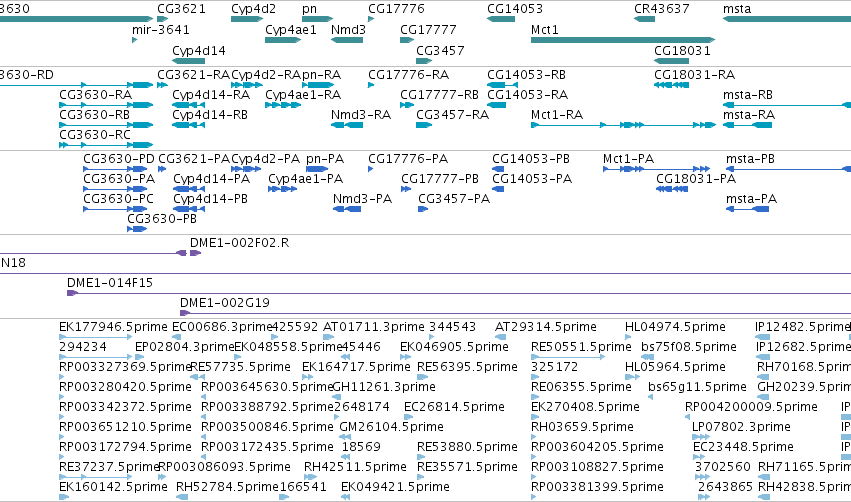Viewport: 851px width, 502px height.
Task: Click the CG14053-RB transcript label
Action: tap(526, 74)
